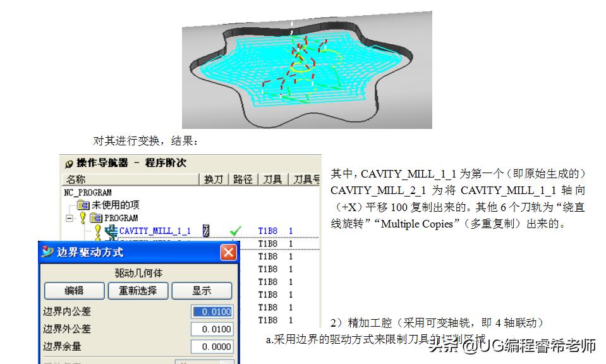Click the navigator icon before 操作导航器 title
This screenshot has width=606, height=364.
point(69,164)
